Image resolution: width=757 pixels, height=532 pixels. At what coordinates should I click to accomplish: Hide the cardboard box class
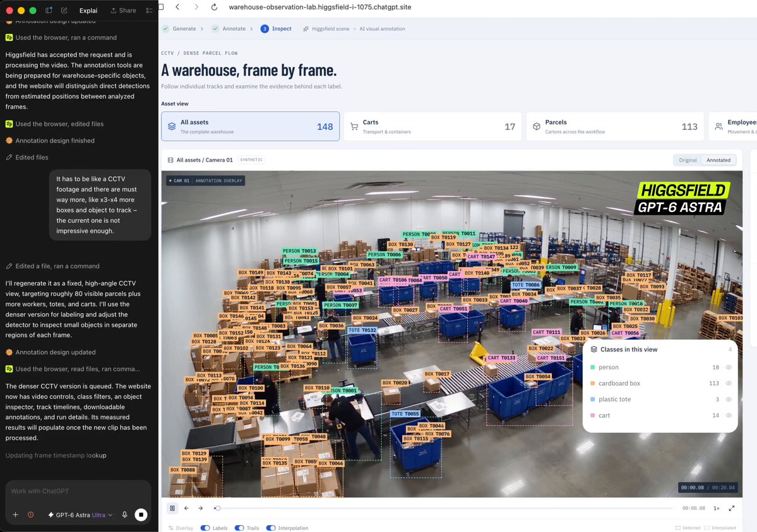729,383
